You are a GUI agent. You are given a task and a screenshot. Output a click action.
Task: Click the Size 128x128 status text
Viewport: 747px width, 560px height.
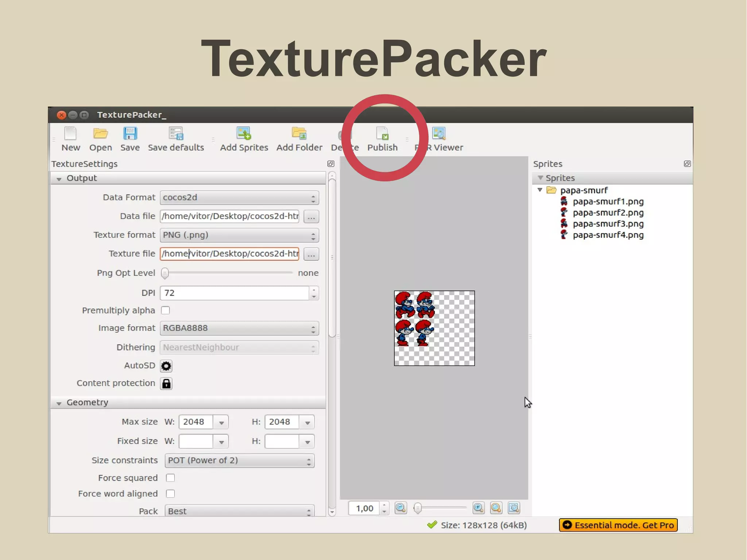point(484,525)
